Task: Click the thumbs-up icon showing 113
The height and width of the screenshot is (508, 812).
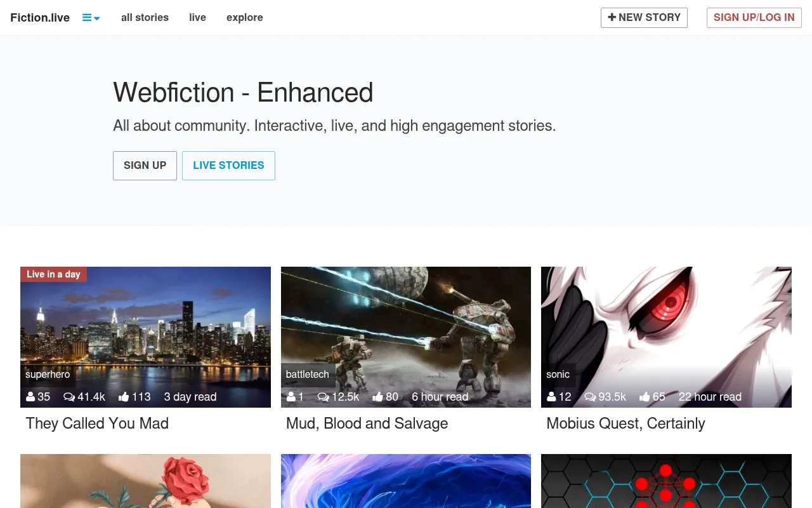Action: (x=124, y=397)
